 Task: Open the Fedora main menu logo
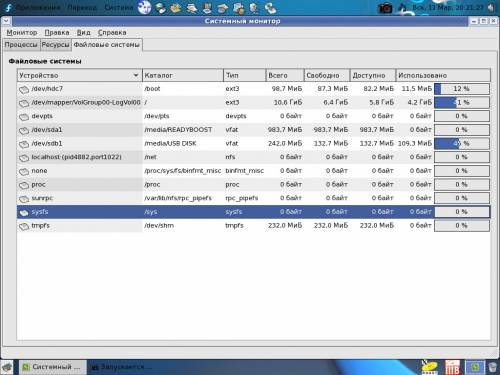click(x=8, y=7)
